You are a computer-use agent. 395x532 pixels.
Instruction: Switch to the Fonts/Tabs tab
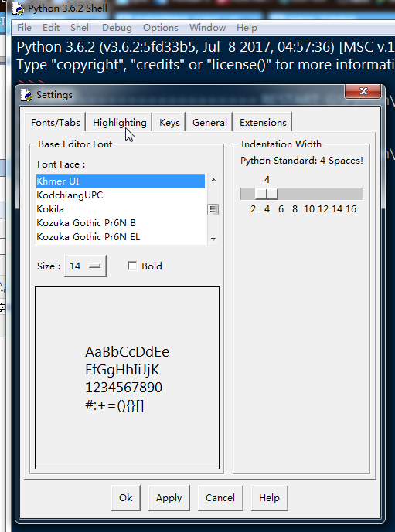[x=56, y=122]
